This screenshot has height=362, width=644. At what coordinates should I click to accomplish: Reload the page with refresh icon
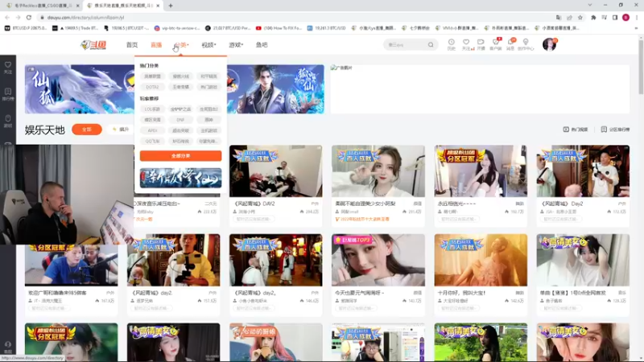point(29,18)
